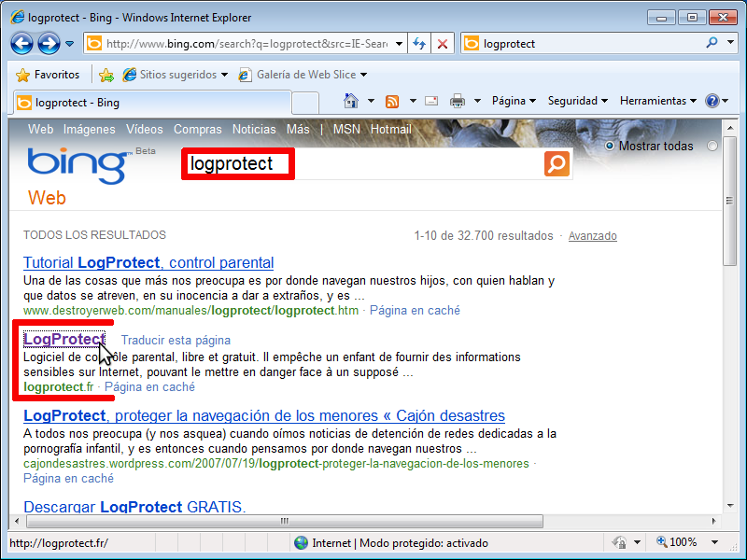Open Descargar LogProtect GRATIS result

134,506
